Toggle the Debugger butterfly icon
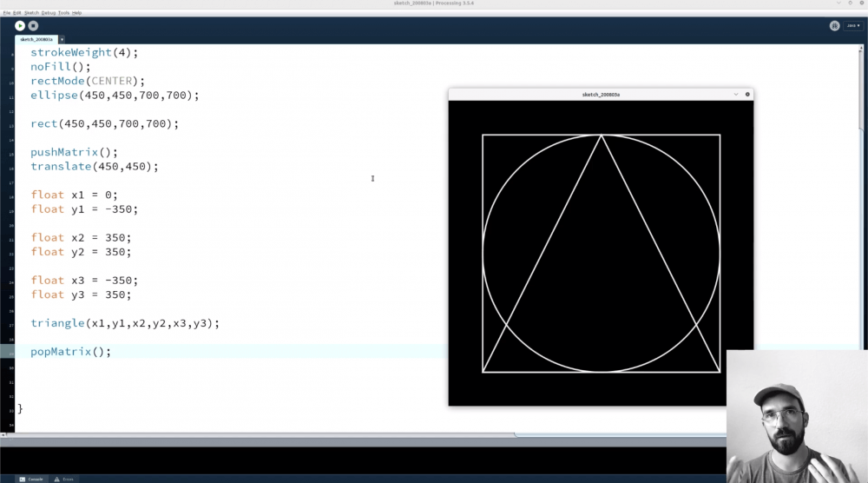The height and width of the screenshot is (483, 868). tap(834, 26)
